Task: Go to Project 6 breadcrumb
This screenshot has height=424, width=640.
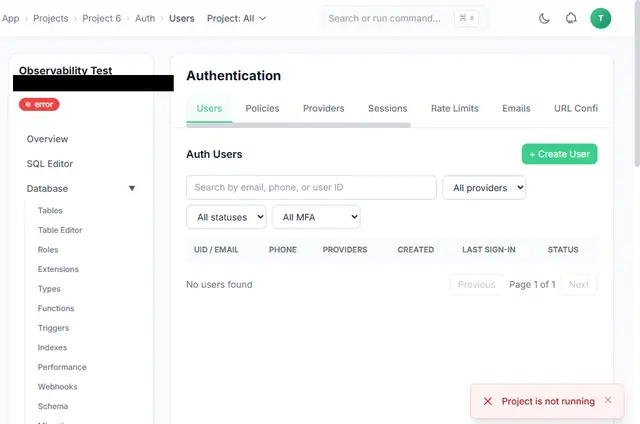Action: click(x=102, y=18)
